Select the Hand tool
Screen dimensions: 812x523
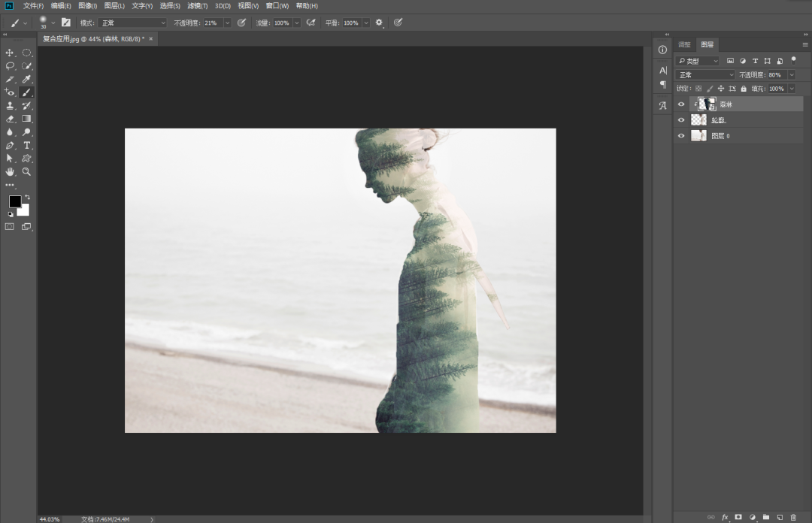click(x=9, y=172)
